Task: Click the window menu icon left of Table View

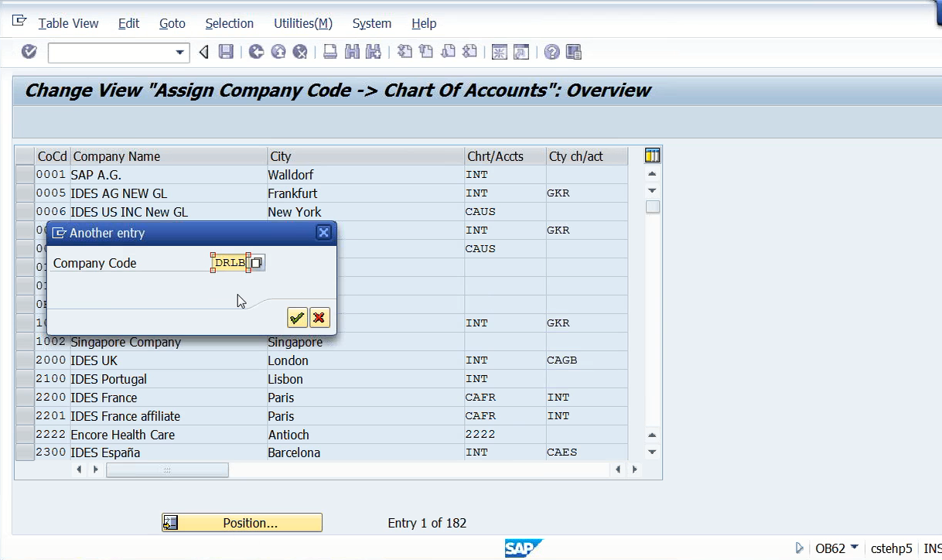Action: pyautogui.click(x=19, y=22)
